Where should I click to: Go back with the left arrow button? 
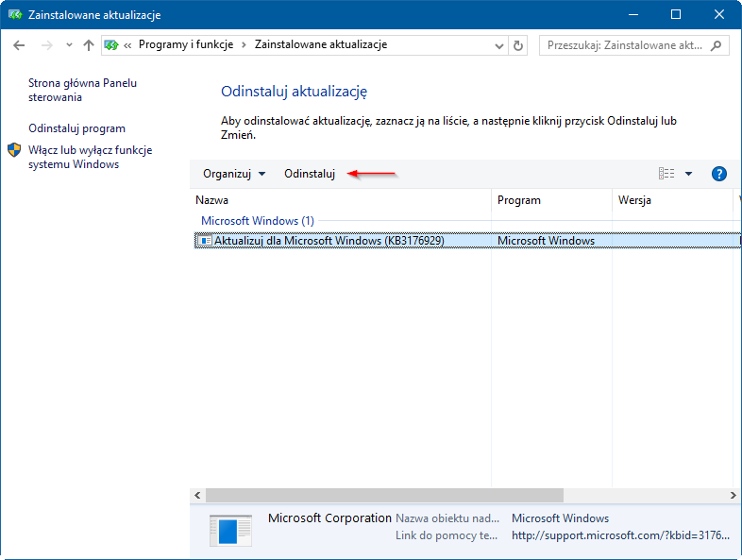pyautogui.click(x=19, y=45)
